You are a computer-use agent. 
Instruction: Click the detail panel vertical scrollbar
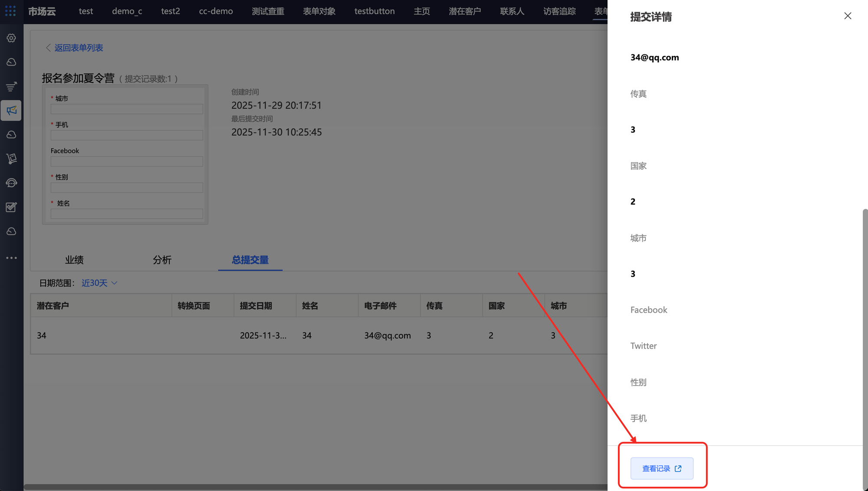[x=865, y=347]
